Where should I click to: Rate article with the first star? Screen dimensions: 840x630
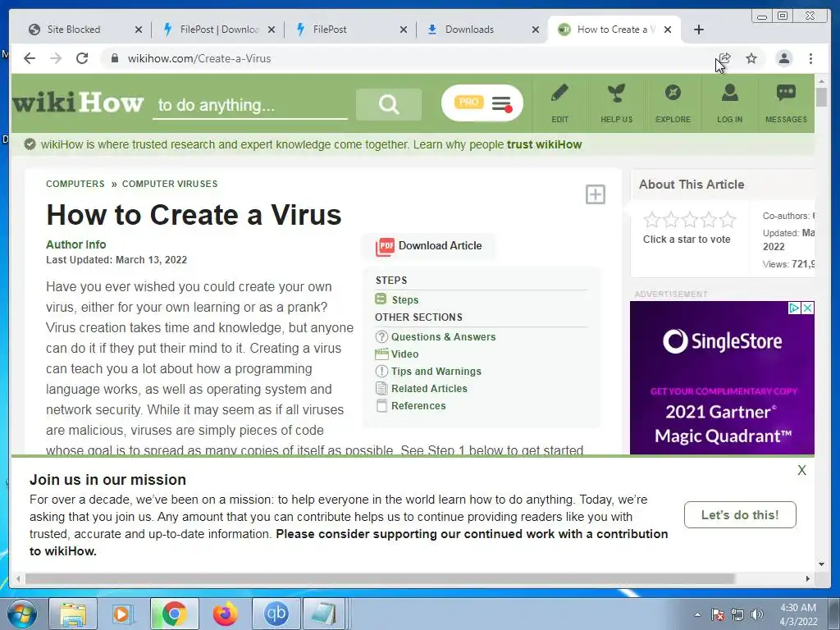click(652, 220)
